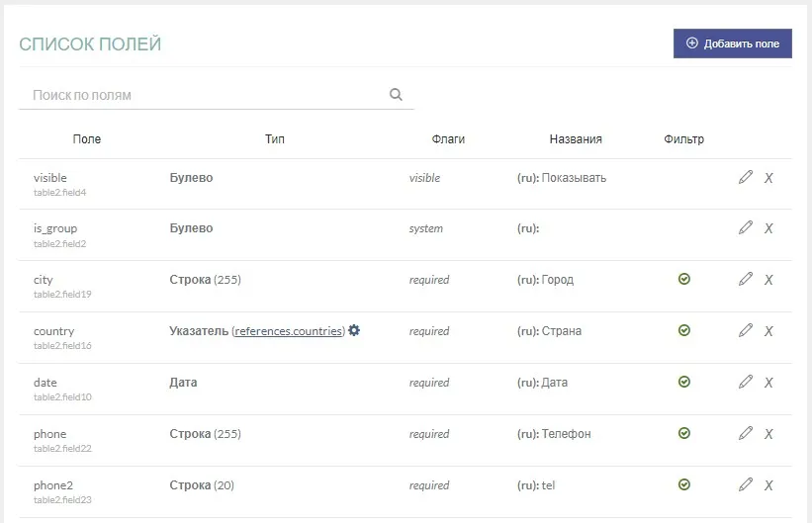Delete the visible field with X icon
The width and height of the screenshot is (812, 523).
pos(768,178)
